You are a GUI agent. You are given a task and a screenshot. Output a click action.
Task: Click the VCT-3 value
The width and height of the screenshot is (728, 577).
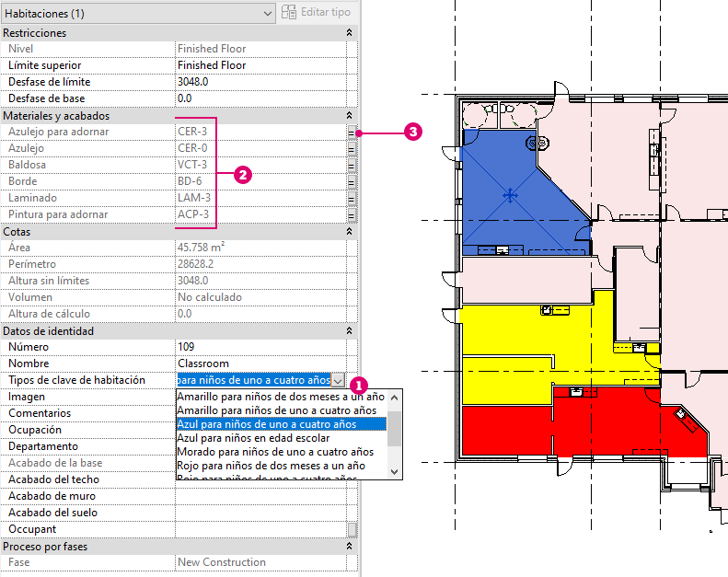pos(192,165)
